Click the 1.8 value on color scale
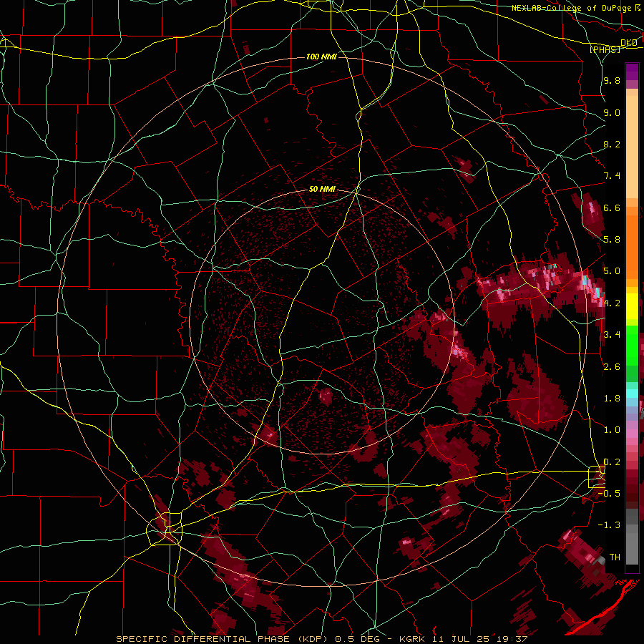Screen dimensions: 644x644 click(x=612, y=399)
